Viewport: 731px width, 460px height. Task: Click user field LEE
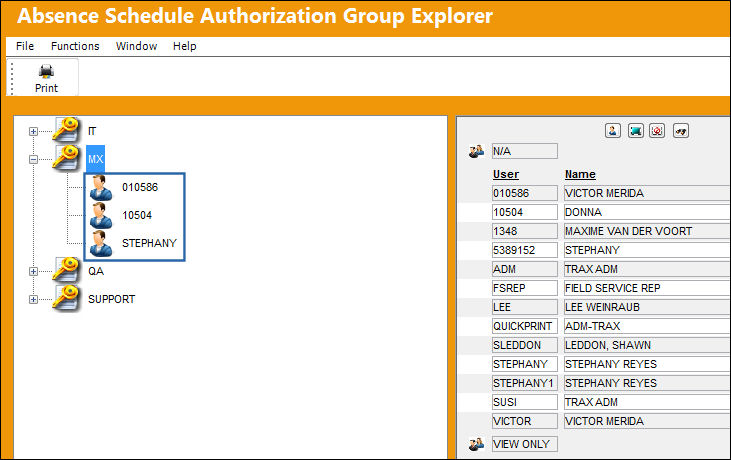[x=524, y=307]
